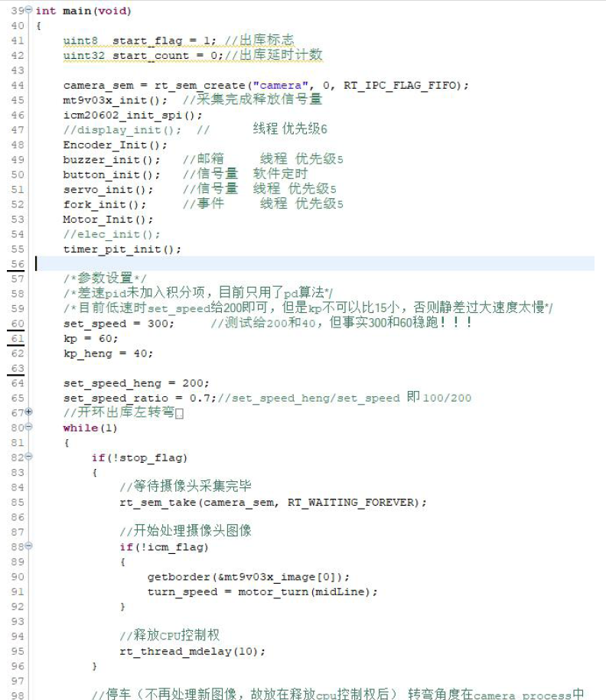Click commented '//elec_init();' line
This screenshot has height=700, width=606.
pos(112,234)
